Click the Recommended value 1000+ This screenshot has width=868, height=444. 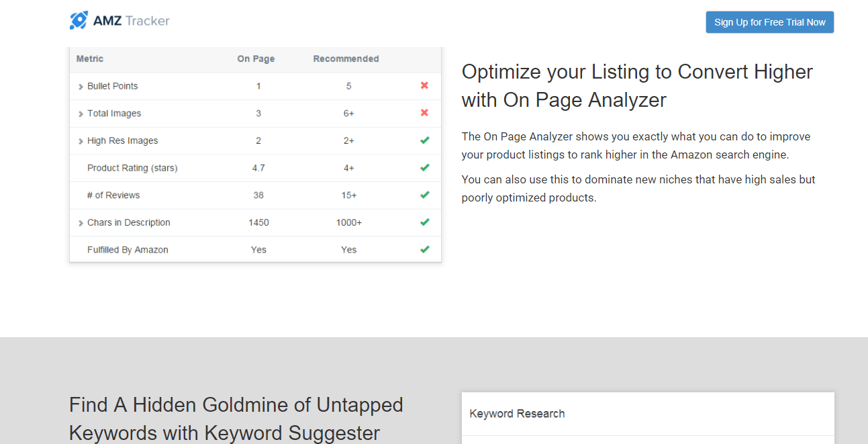[x=349, y=222]
